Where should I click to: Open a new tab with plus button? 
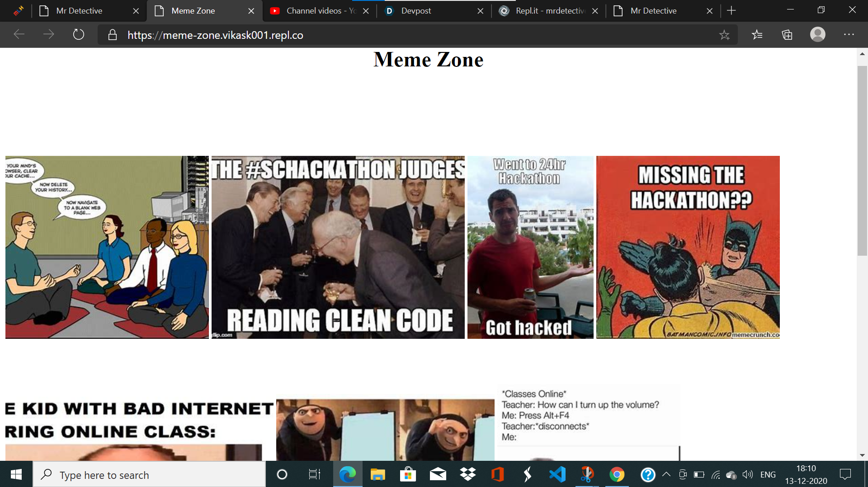click(731, 10)
